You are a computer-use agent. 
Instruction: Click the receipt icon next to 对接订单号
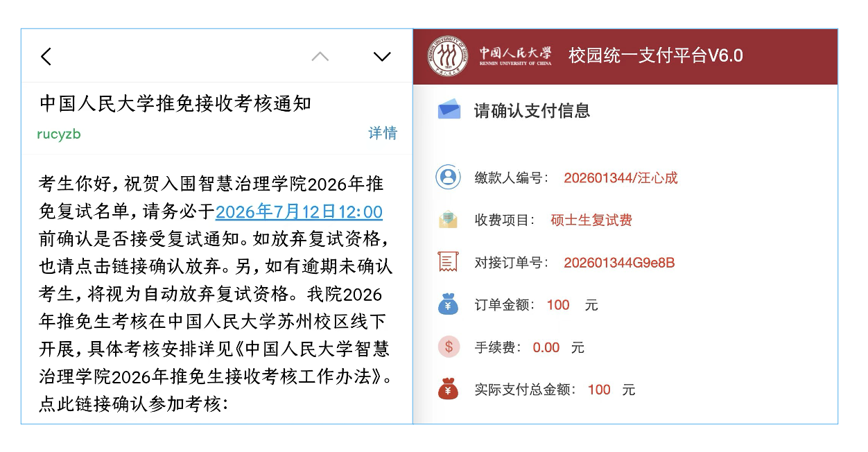(x=449, y=261)
